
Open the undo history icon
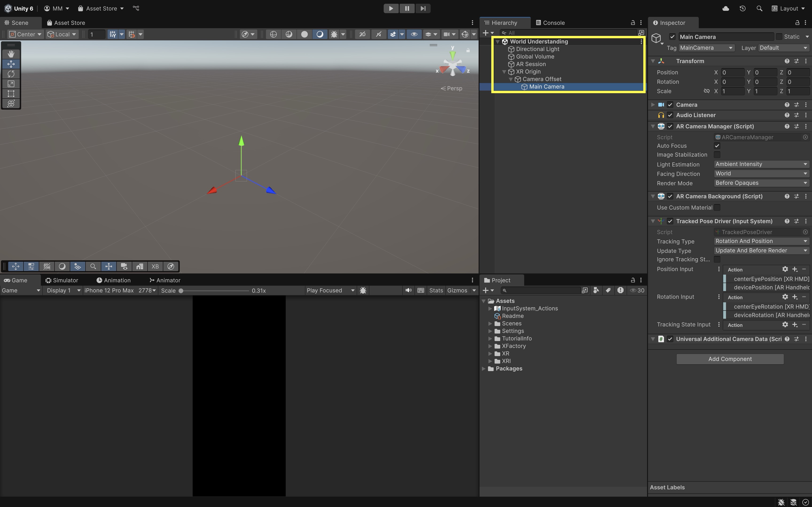tap(742, 8)
